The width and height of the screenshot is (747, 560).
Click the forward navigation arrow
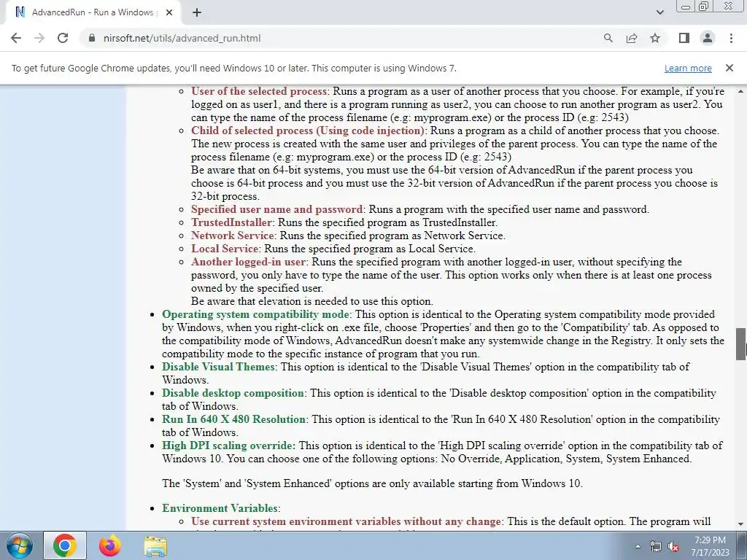pos(39,38)
